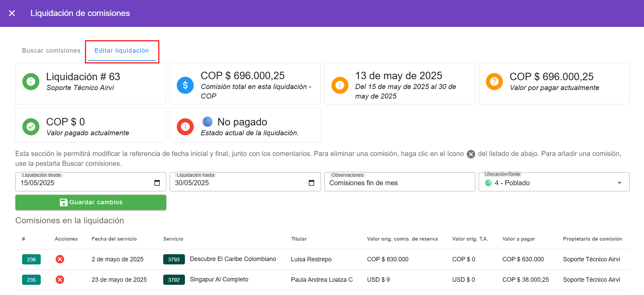Click the Observaciones text field

click(x=399, y=183)
